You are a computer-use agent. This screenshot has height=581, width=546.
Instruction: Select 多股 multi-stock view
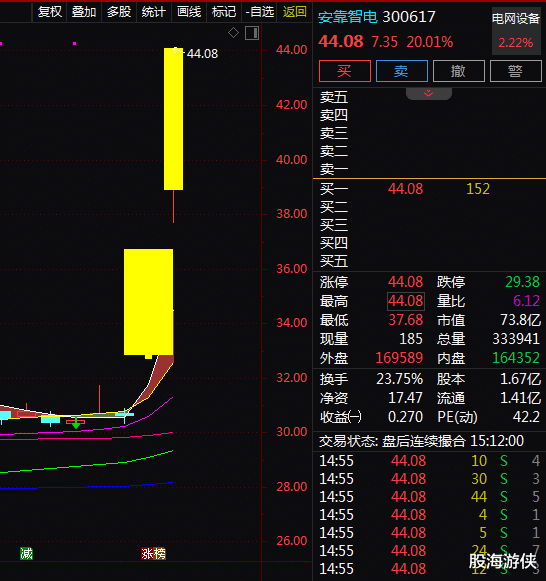pyautogui.click(x=119, y=12)
